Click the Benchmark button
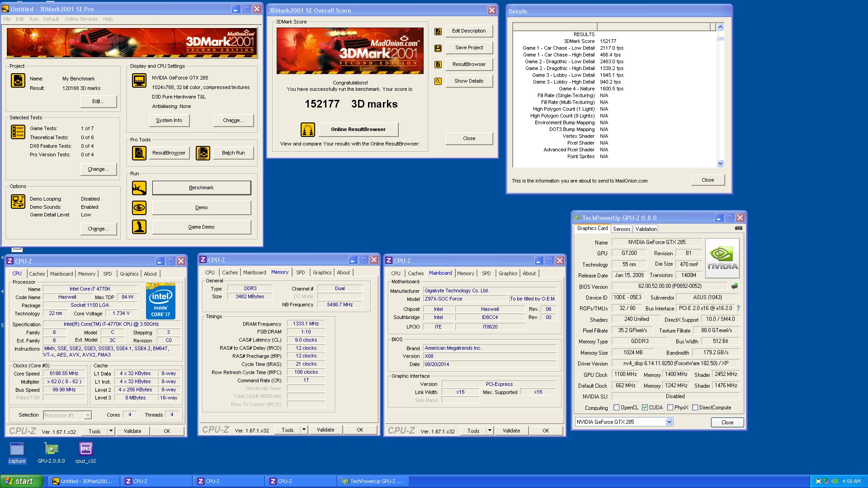The height and width of the screenshot is (488, 868). pos(201,188)
